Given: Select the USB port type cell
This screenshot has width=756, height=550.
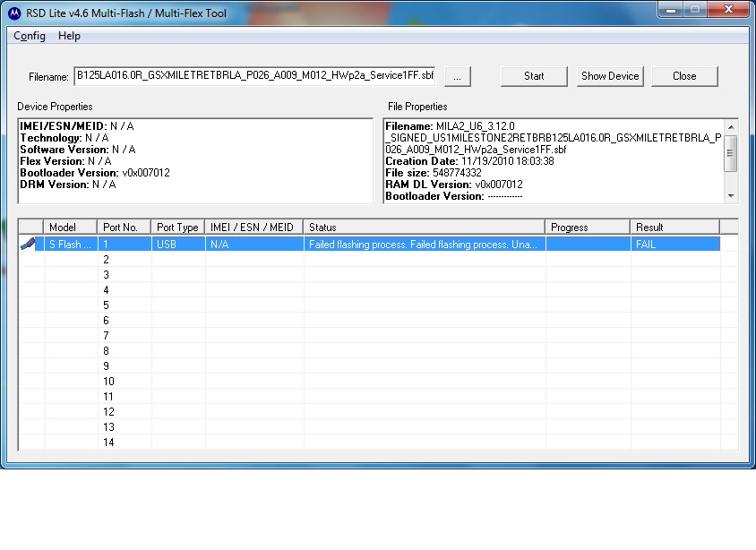Looking at the screenshot, I should click(x=178, y=245).
